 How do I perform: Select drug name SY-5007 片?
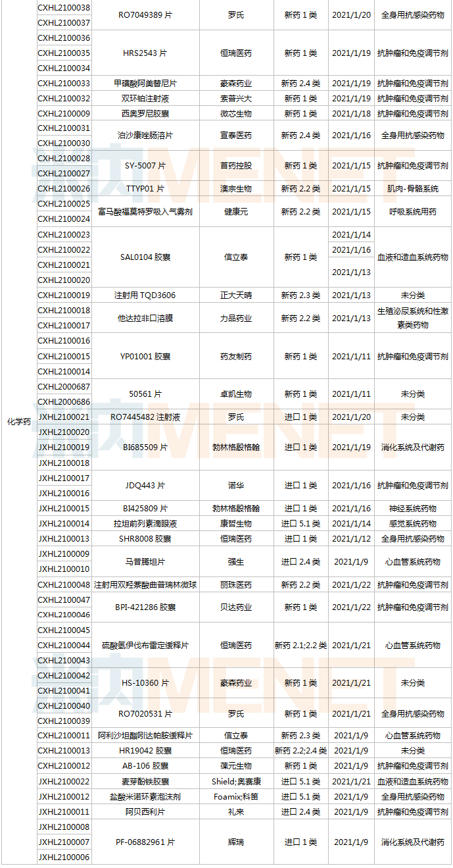145,166
